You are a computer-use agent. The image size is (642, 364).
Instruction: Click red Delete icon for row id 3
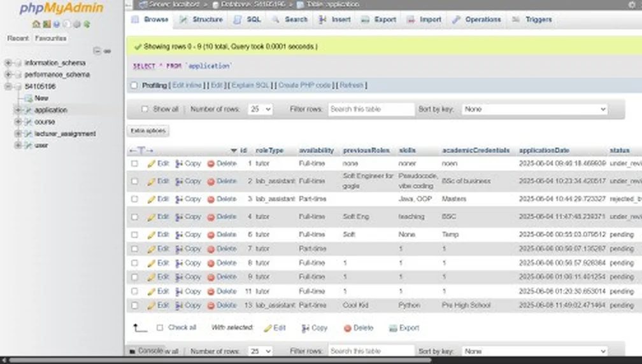click(211, 199)
